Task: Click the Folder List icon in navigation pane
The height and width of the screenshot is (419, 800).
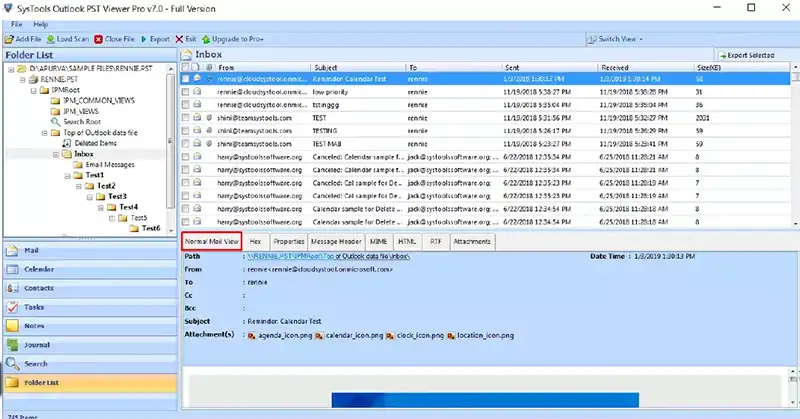Action: pos(12,382)
